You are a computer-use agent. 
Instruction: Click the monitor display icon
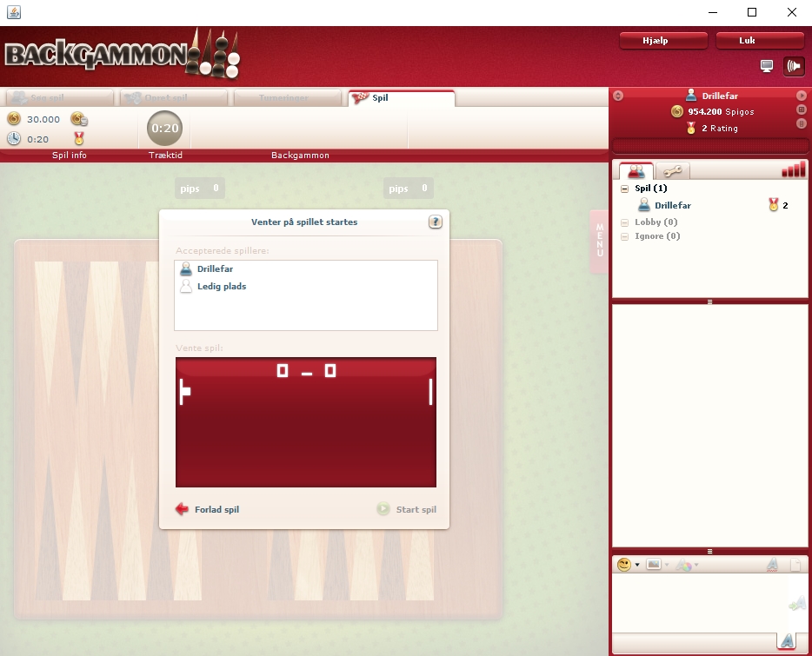tap(767, 66)
